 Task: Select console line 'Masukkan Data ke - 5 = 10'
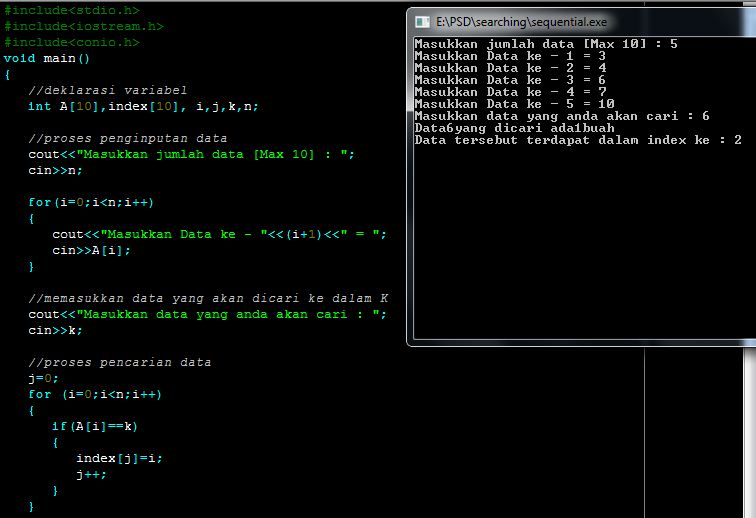point(514,104)
